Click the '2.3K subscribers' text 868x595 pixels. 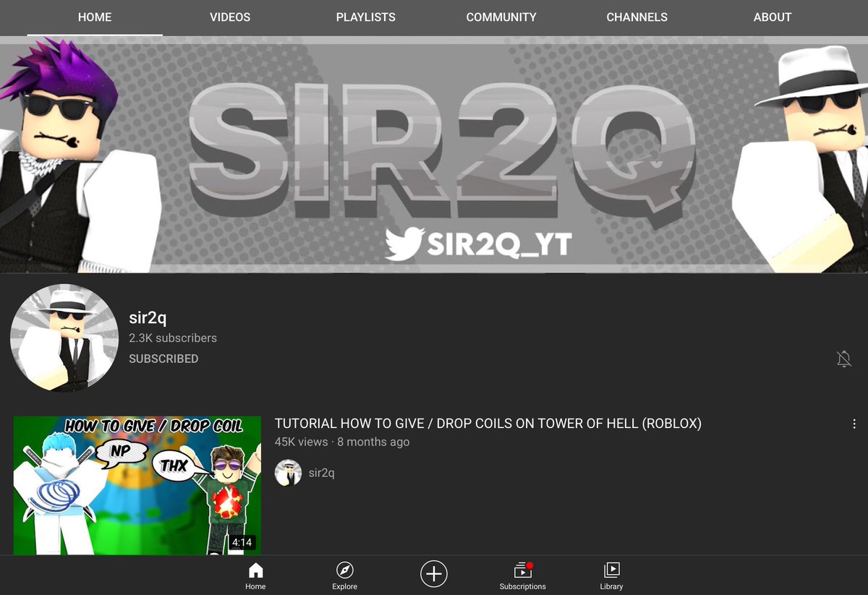point(173,338)
